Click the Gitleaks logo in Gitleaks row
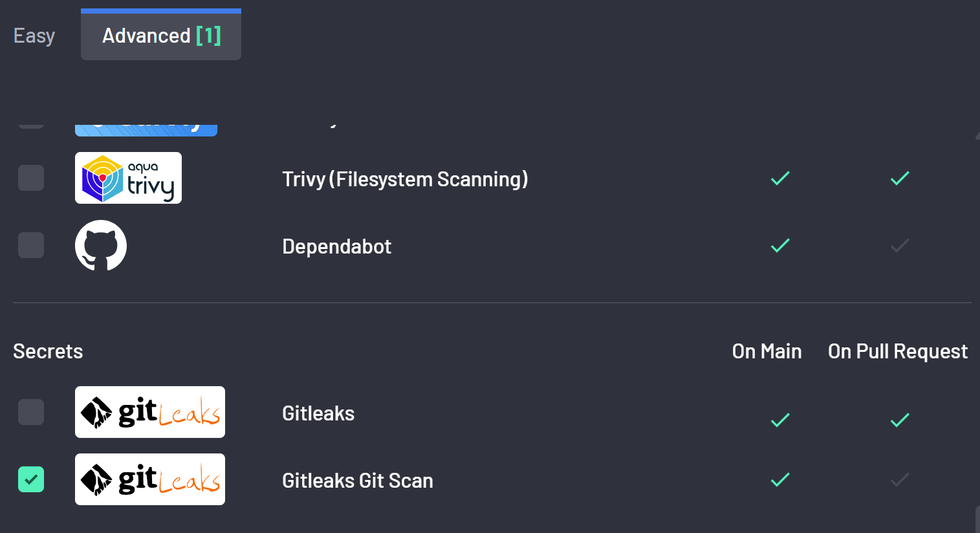The width and height of the screenshot is (980, 533). [x=150, y=412]
